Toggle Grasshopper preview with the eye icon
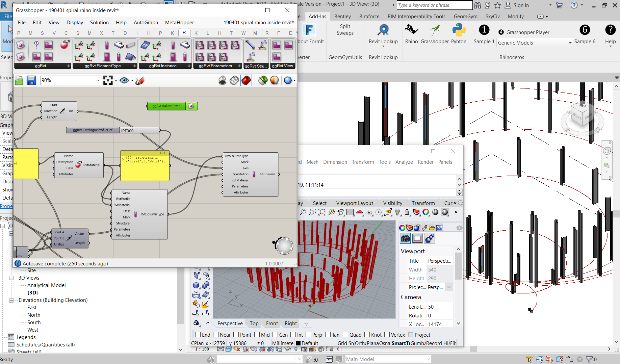620x364 pixels. pos(124,80)
